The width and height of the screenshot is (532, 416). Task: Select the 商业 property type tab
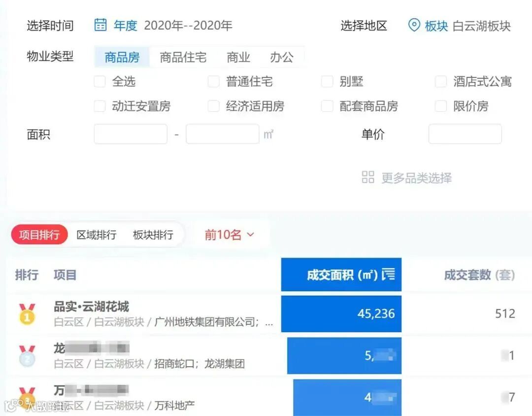[x=238, y=57]
